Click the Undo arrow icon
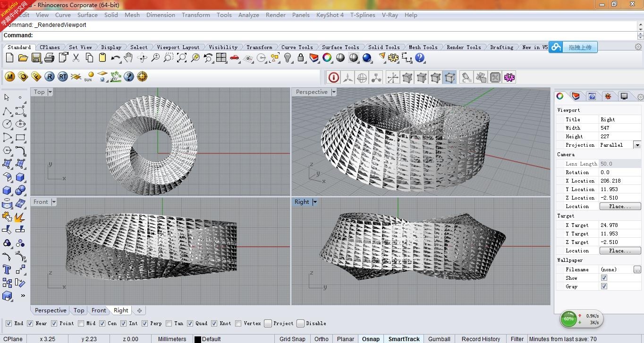 (x=115, y=58)
